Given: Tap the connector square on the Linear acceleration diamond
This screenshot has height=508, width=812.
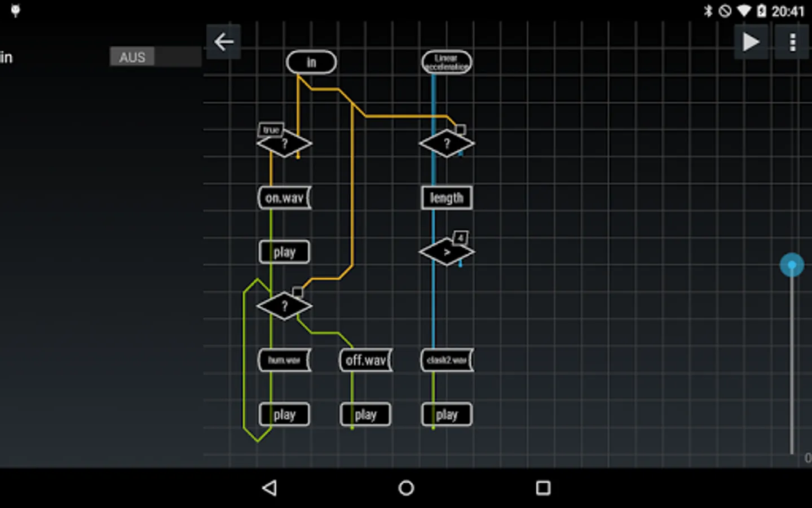Looking at the screenshot, I should 460,130.
